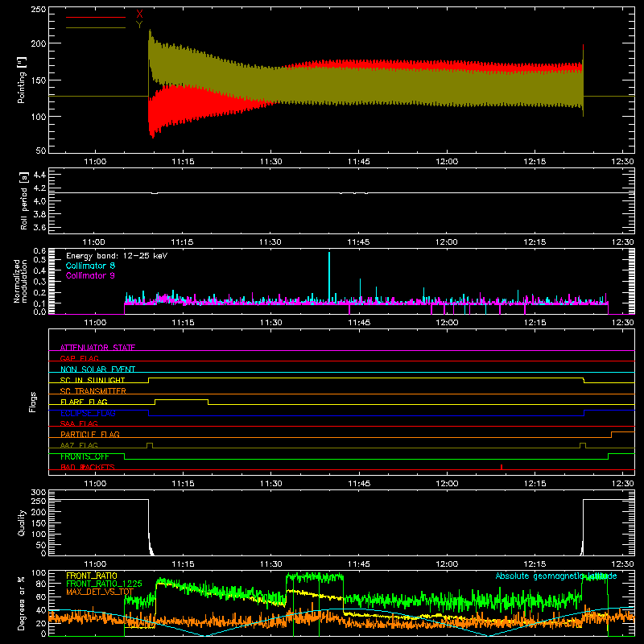The image size is (644, 644).
Task: Click the ATTENUATOR_STATE flag label
Action: click(97, 348)
